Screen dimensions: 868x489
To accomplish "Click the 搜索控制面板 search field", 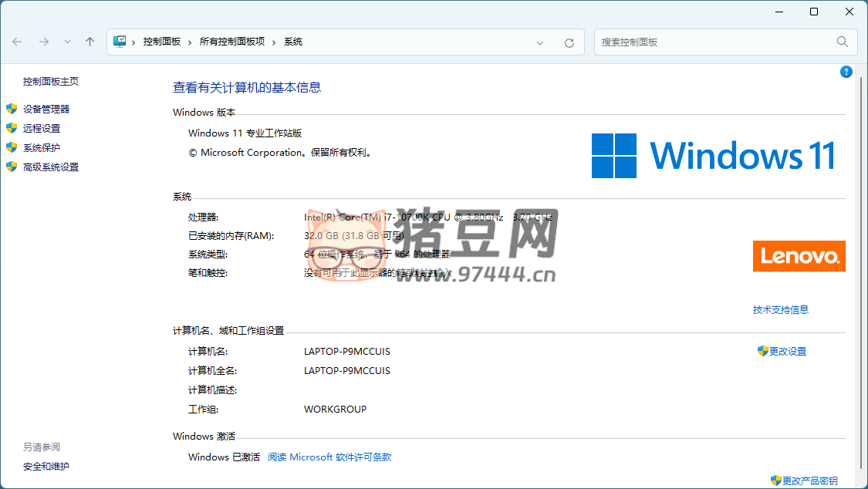I will (714, 42).
